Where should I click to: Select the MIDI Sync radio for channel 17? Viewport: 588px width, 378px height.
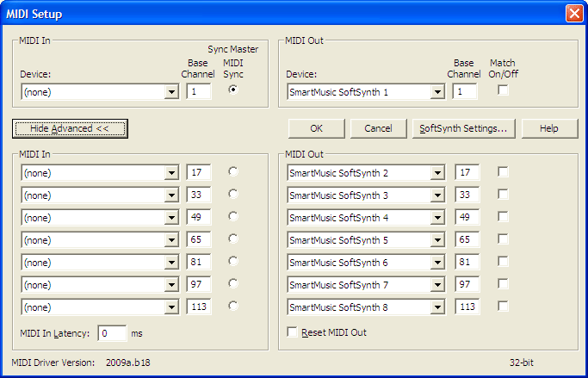click(x=233, y=171)
